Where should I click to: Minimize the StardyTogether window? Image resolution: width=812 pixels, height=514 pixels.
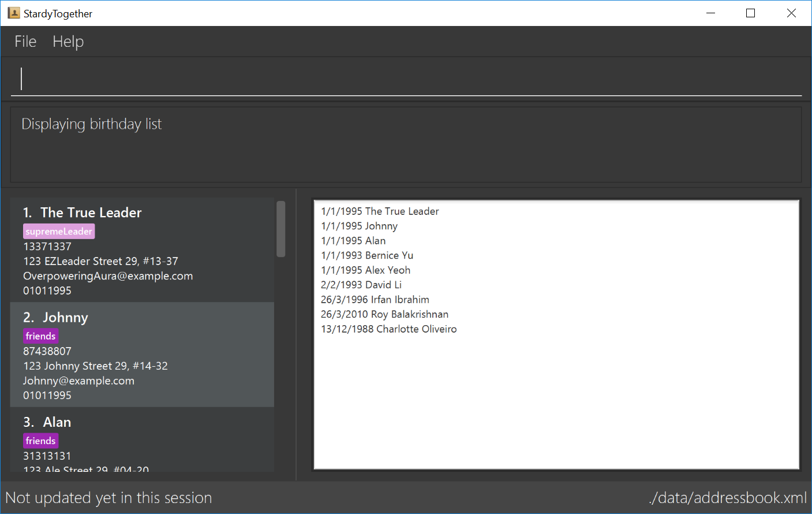point(711,13)
